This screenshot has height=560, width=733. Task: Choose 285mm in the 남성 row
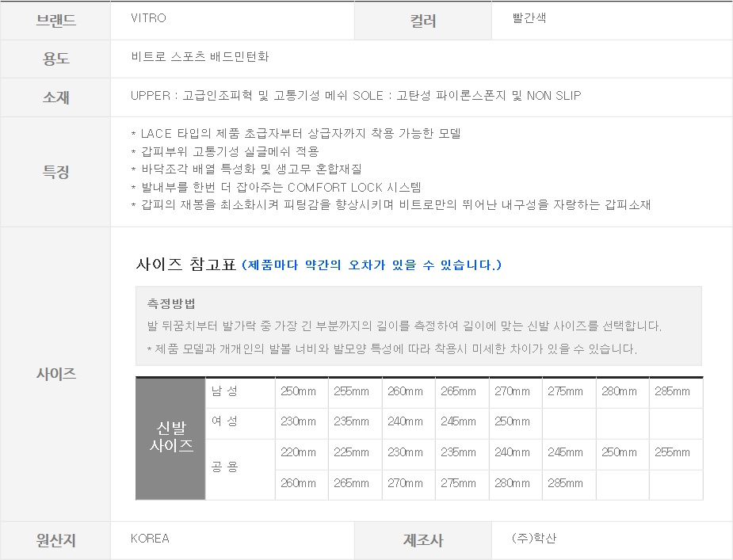672,391
